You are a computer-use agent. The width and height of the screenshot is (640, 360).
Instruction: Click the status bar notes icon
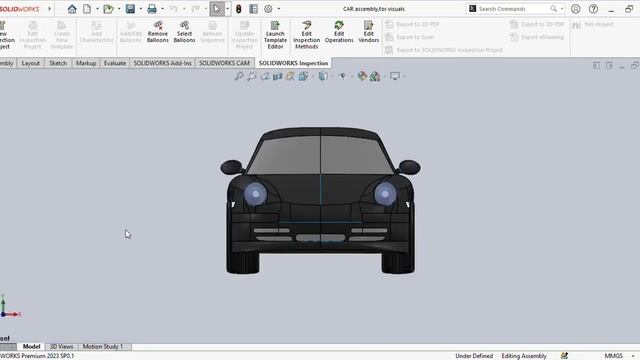tap(564, 356)
